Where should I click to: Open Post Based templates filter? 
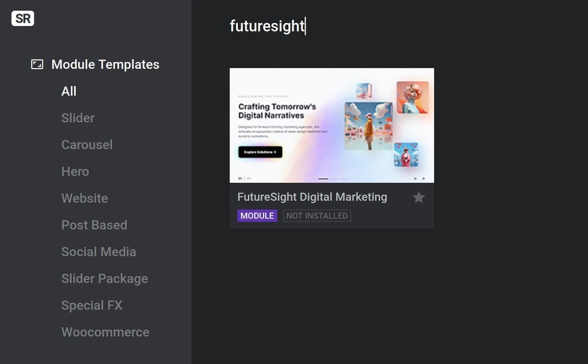click(94, 225)
